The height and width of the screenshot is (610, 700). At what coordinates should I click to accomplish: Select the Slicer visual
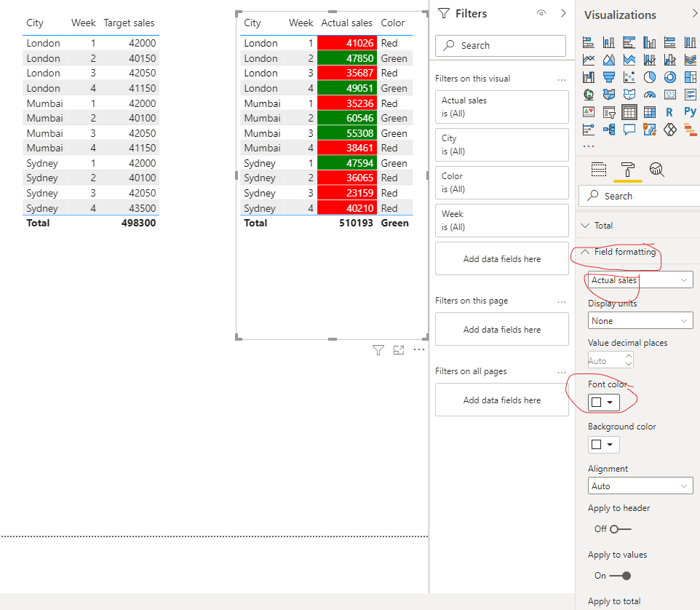(608, 112)
